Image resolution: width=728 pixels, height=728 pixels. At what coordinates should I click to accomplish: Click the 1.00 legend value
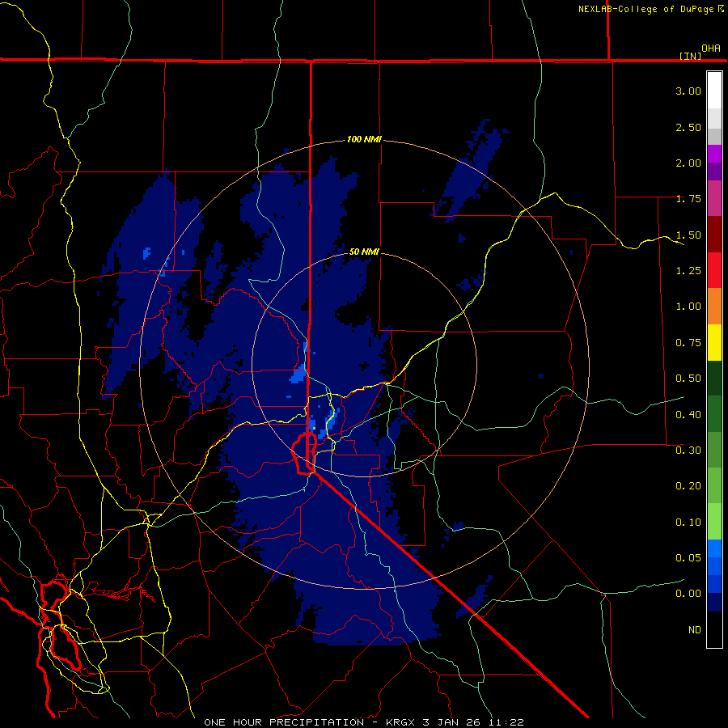tap(688, 307)
